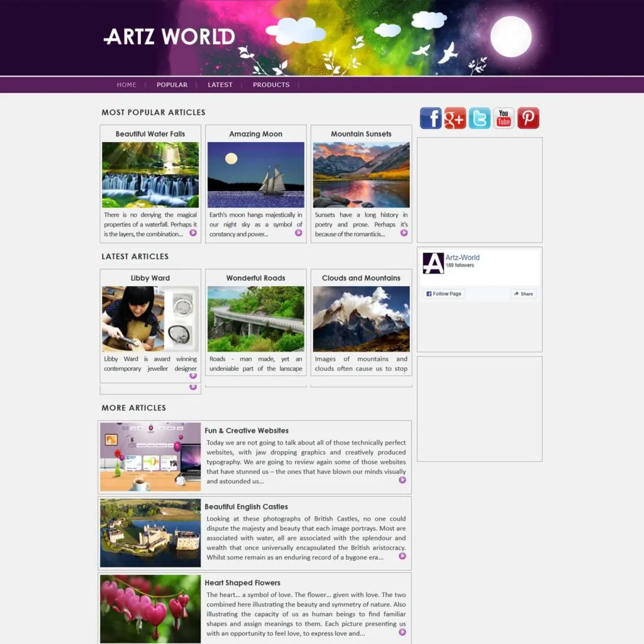Click the ARTZ WORLD header logo

169,37
